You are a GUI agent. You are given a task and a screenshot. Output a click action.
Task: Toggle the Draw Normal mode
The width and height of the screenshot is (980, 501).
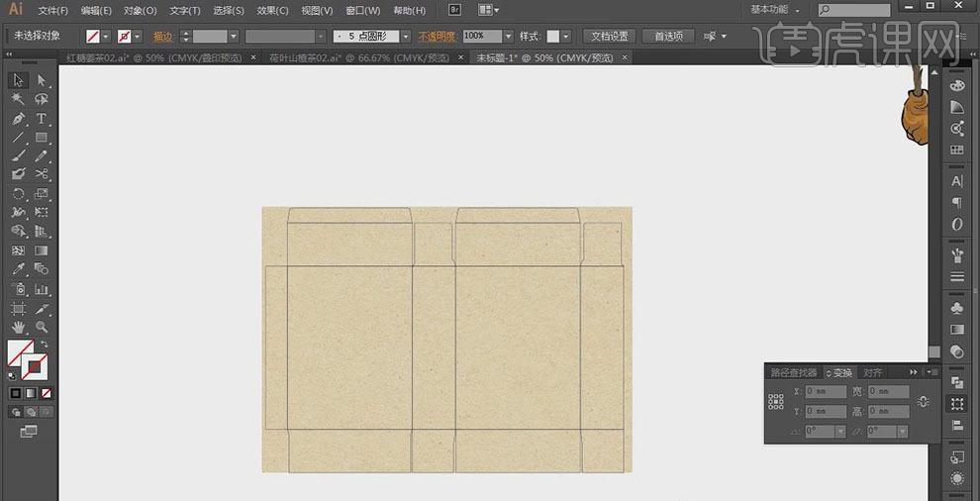[16, 412]
